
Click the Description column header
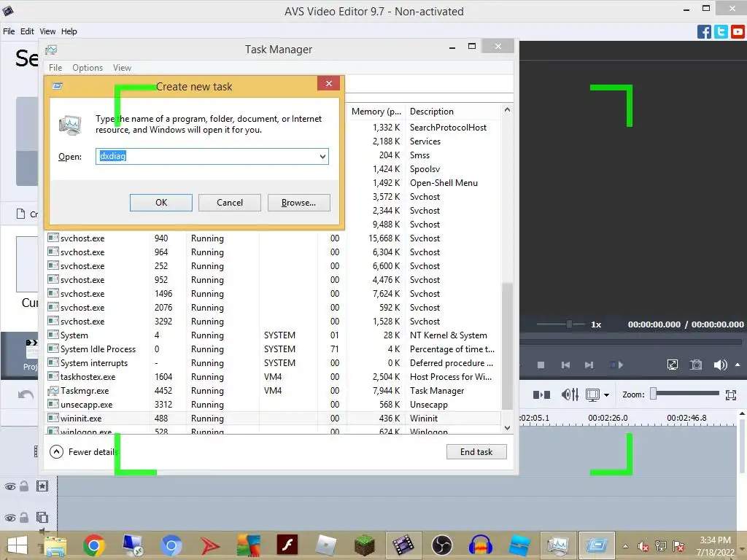[432, 112]
